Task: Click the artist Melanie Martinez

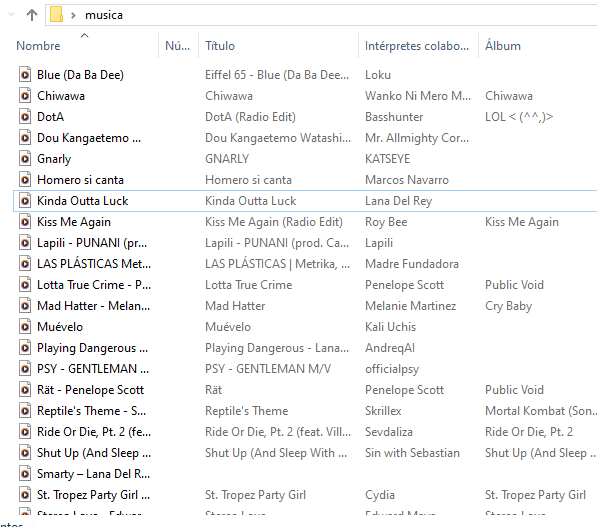Action: click(410, 305)
